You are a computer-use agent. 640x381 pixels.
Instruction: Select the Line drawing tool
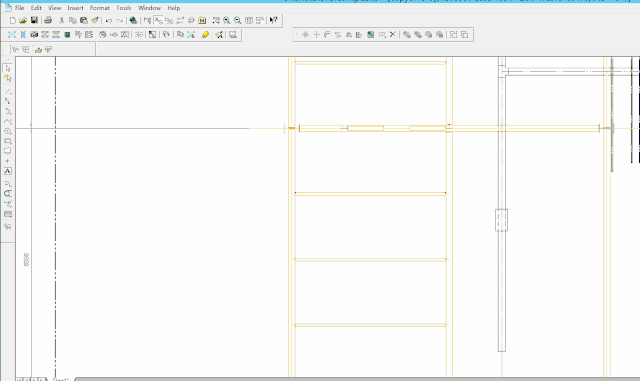[x=8, y=91]
